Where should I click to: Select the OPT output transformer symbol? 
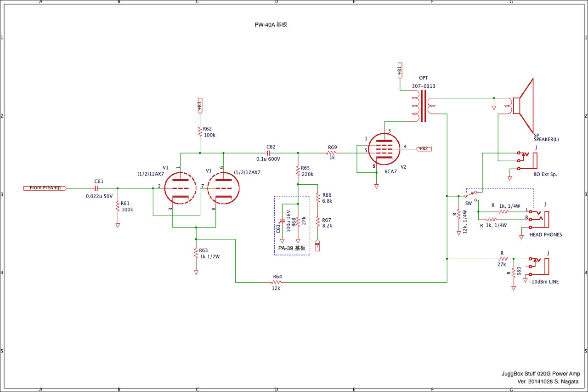coord(423,106)
